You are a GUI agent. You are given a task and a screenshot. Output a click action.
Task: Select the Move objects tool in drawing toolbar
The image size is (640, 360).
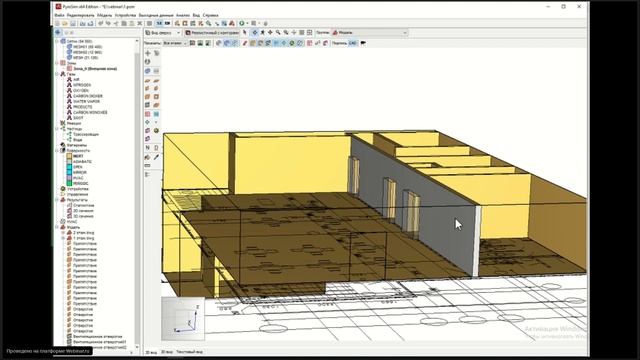[148, 53]
